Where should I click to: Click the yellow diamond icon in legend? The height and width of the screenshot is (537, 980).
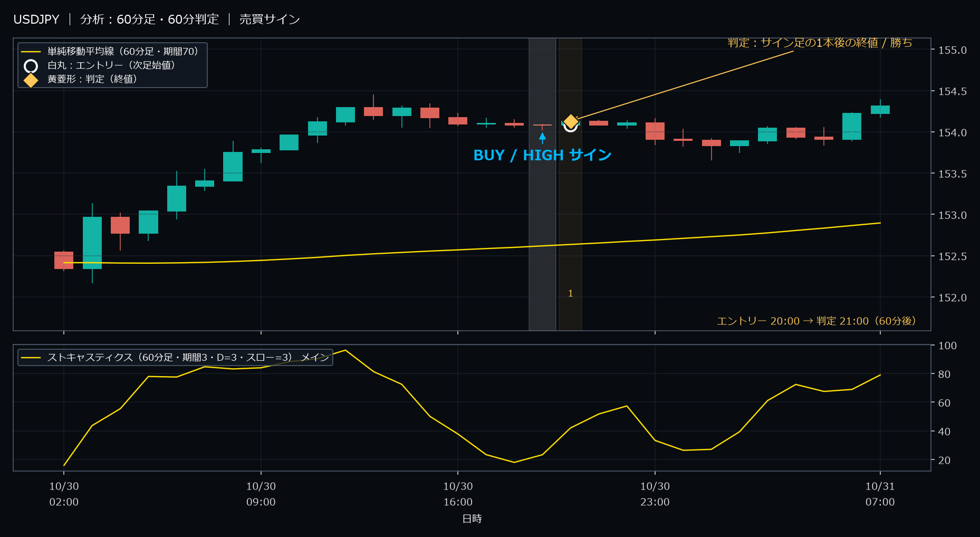point(31,80)
